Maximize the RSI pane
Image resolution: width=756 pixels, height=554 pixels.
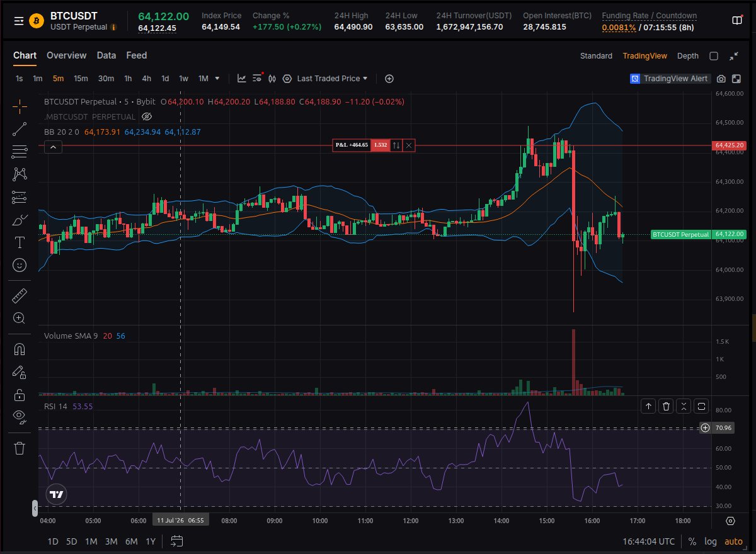pos(702,407)
